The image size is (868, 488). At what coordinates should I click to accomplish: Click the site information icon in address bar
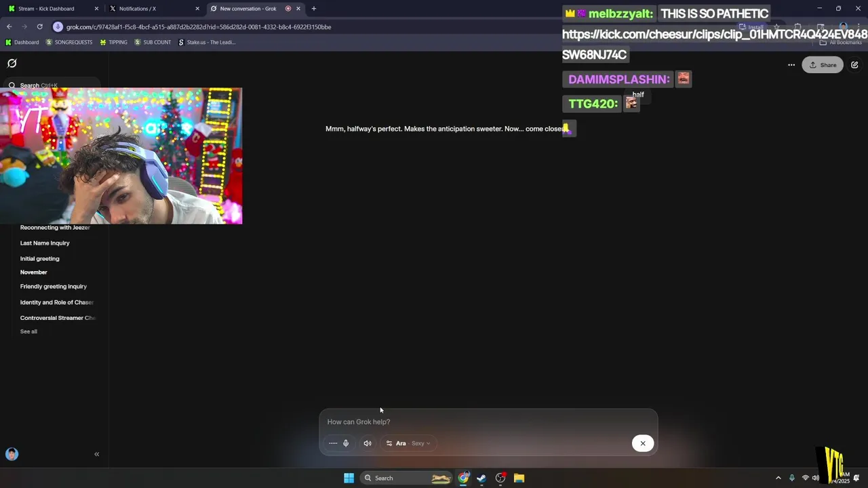pyautogui.click(x=58, y=27)
